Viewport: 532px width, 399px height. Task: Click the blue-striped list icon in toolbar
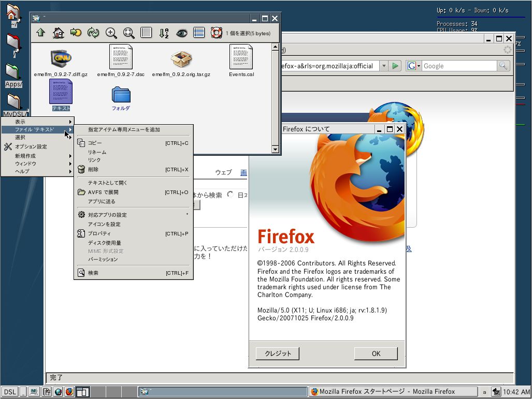tap(199, 33)
